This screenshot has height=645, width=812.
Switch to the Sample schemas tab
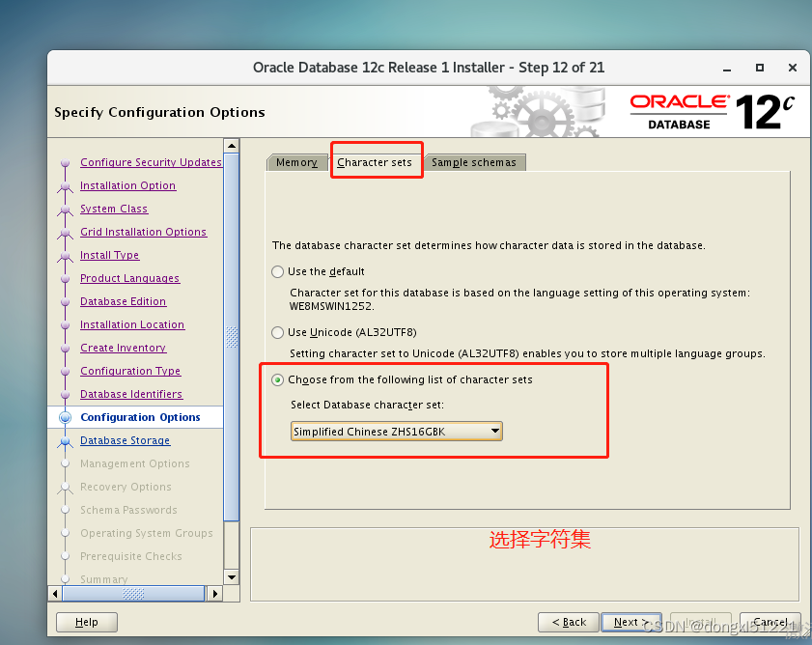click(475, 161)
